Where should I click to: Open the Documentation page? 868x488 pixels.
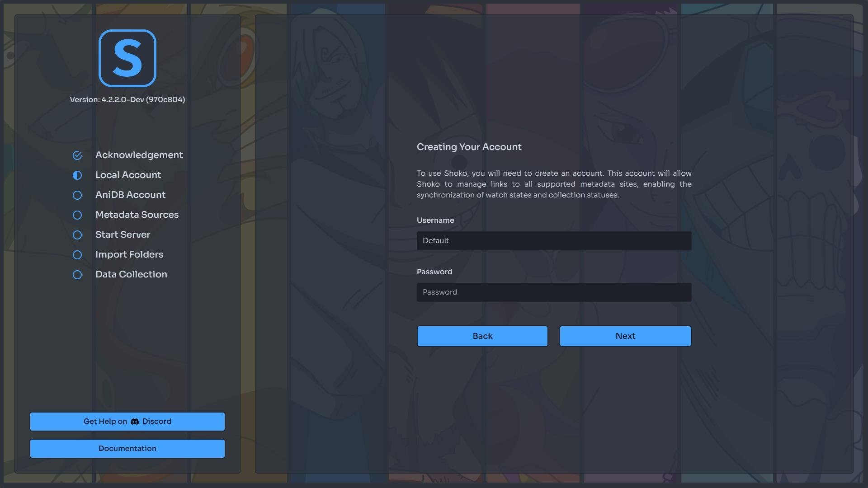tap(127, 448)
